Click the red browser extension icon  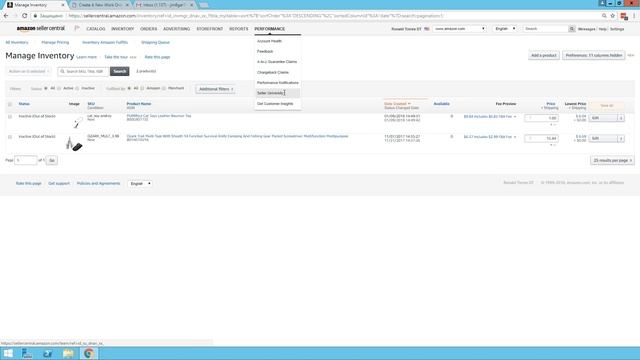pos(624,16)
